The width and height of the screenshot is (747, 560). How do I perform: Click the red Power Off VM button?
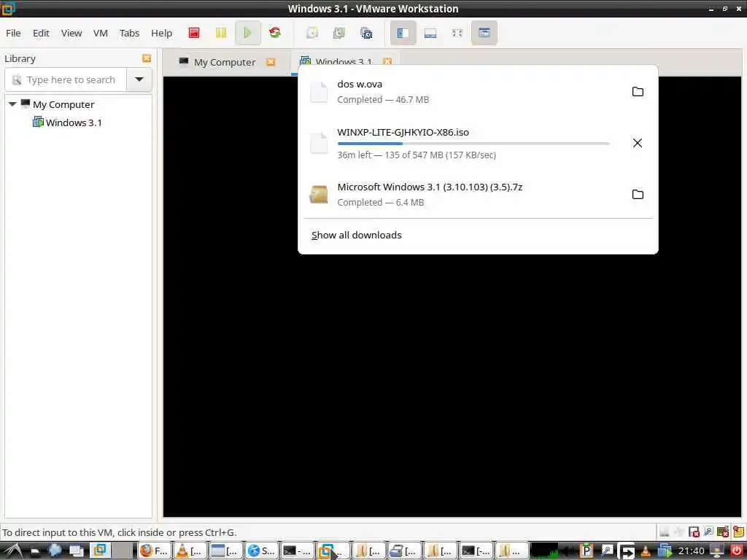(x=194, y=33)
